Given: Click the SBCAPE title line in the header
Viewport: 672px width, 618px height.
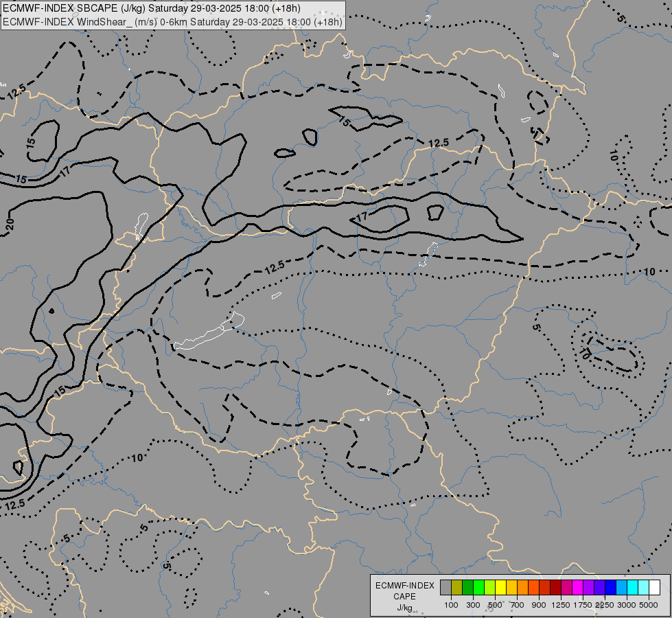Looking at the screenshot, I should tap(152, 8).
